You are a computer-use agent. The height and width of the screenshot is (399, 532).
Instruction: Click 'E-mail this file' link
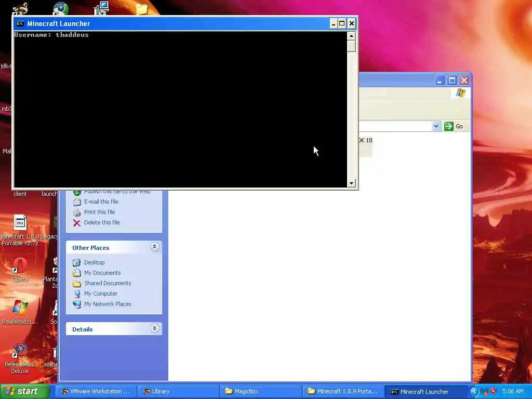coord(101,202)
